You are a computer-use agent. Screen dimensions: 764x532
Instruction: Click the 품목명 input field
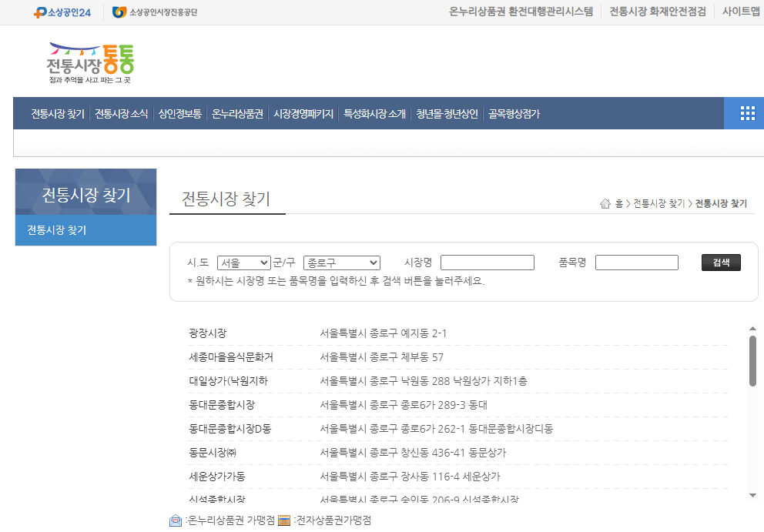tap(637, 263)
